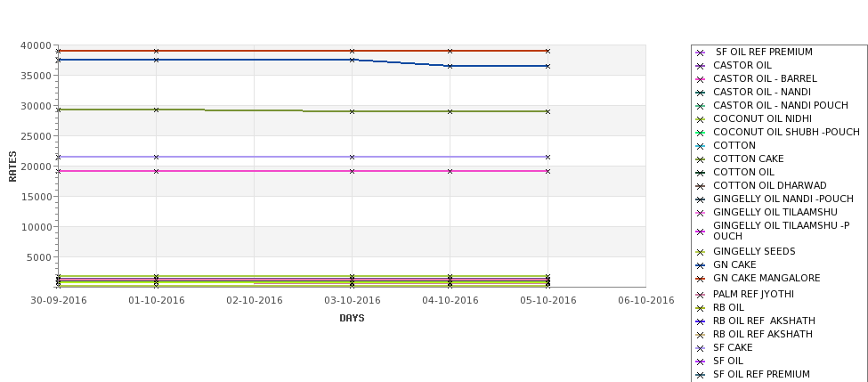
Task: Click the 20000 y-axis tick label
Action: pyautogui.click(x=39, y=167)
